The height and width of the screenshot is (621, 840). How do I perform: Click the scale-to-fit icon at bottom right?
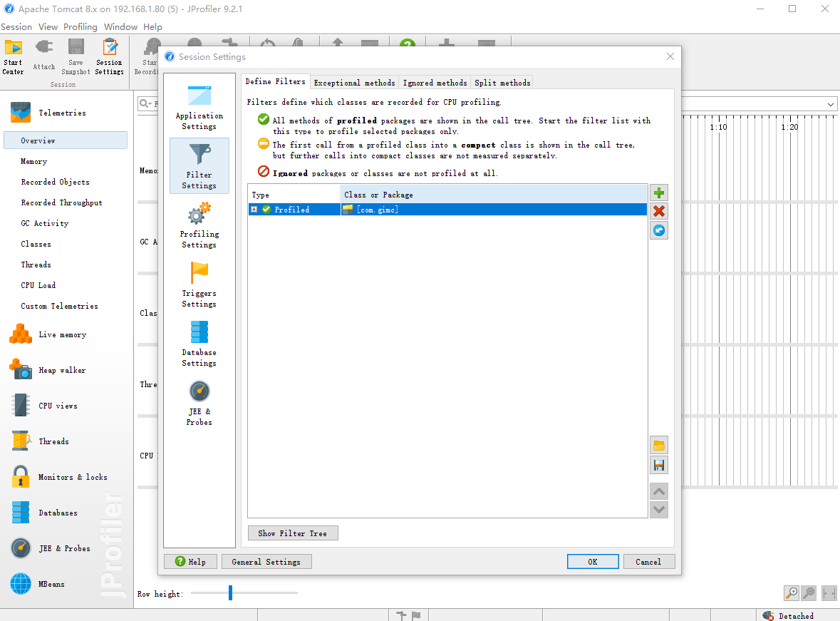[829, 593]
